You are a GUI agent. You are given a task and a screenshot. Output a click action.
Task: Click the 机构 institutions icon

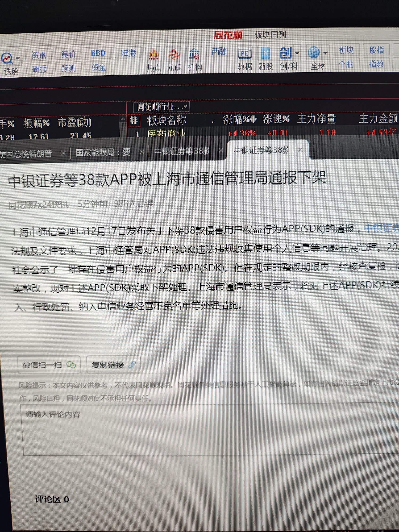[x=194, y=54]
